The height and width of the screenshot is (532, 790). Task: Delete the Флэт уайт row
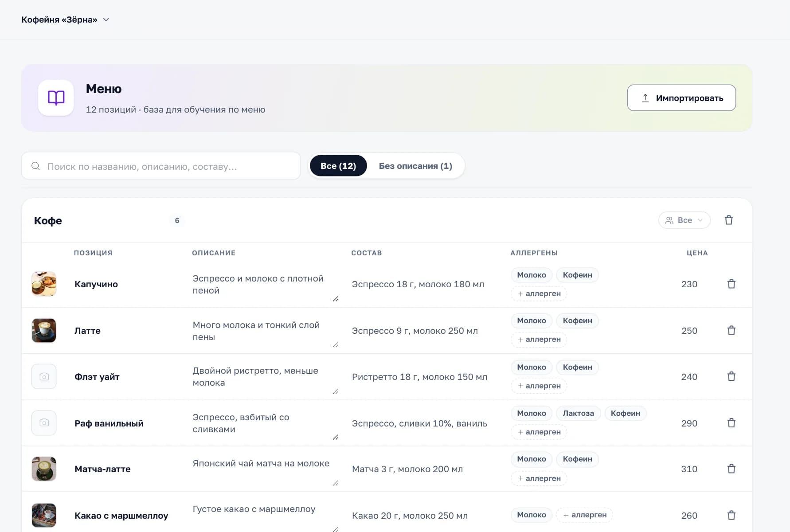731,377
